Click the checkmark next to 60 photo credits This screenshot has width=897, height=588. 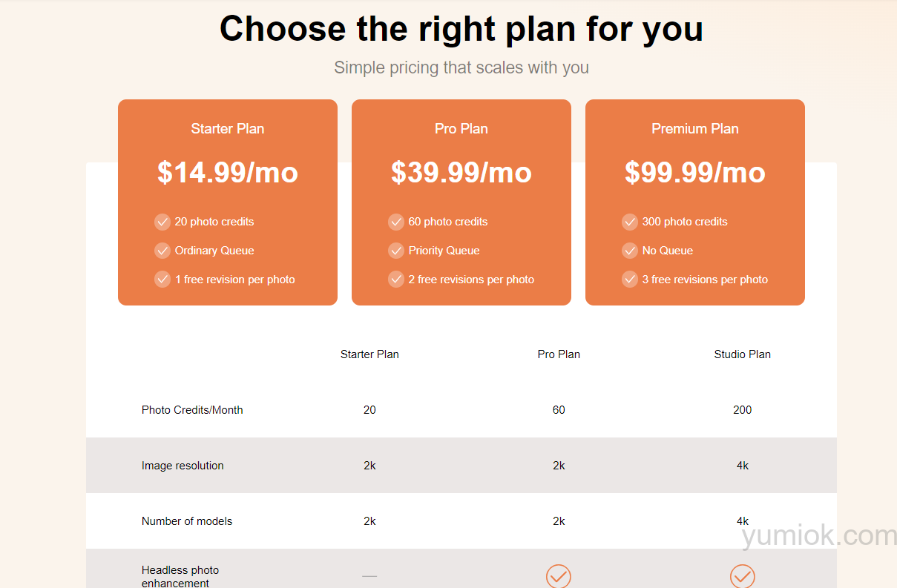pos(396,222)
